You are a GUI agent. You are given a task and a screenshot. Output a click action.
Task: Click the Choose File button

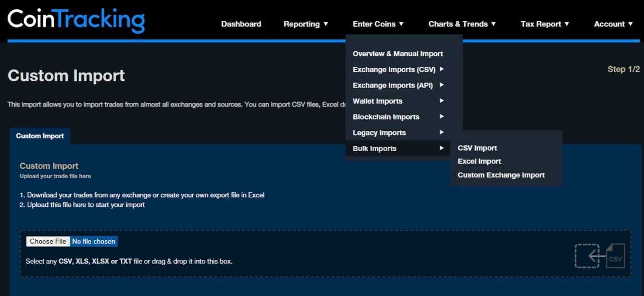pyautogui.click(x=48, y=241)
